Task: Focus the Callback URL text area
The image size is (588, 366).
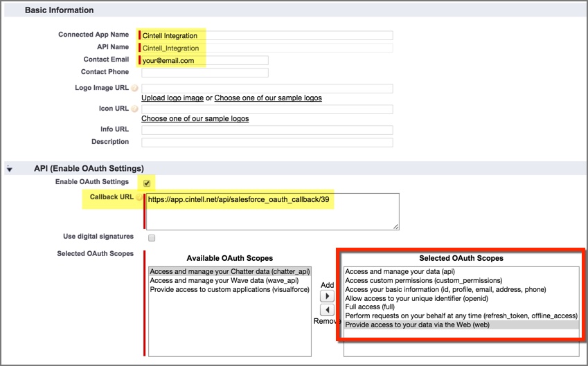Action: click(x=271, y=211)
